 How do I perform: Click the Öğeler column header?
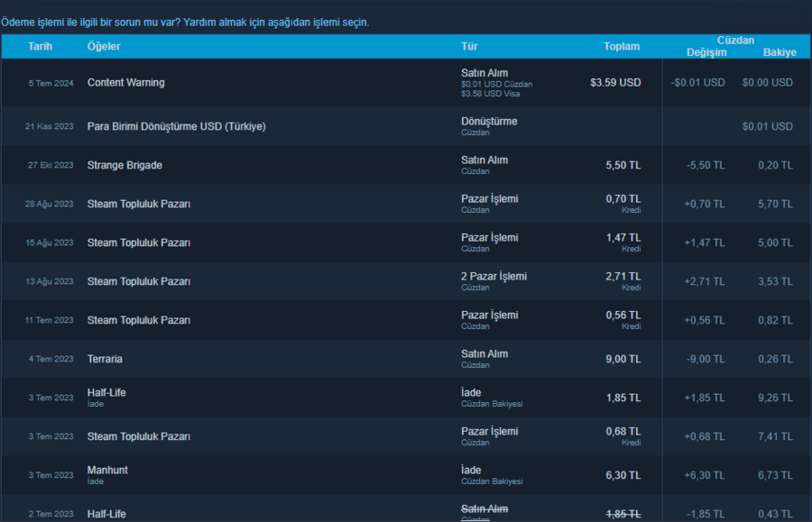(x=104, y=47)
